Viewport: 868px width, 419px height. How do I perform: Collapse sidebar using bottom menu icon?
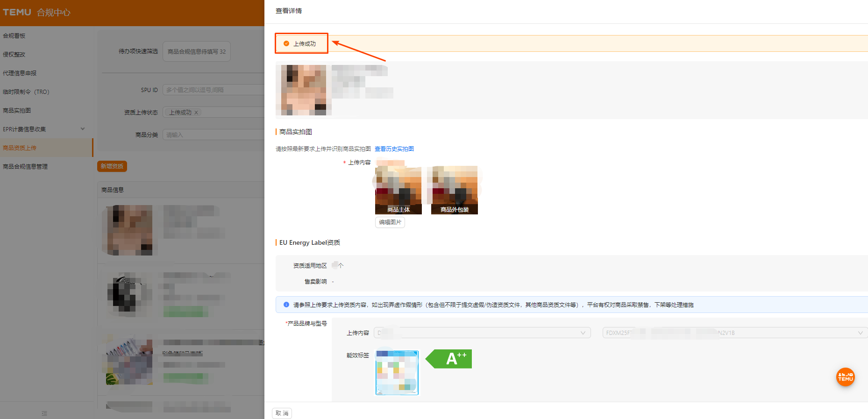(44, 413)
